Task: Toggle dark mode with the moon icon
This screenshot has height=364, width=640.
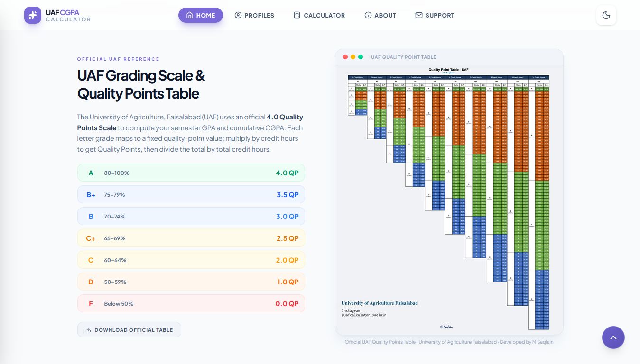Action: [x=606, y=15]
